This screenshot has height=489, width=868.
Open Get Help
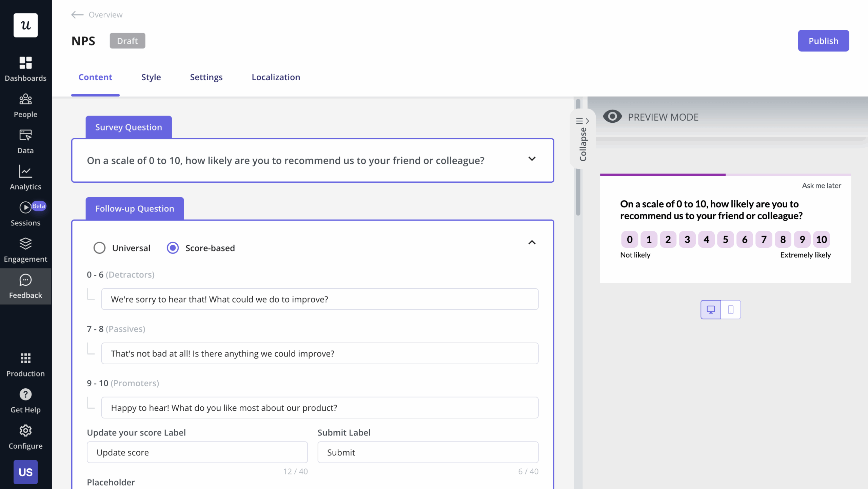click(x=25, y=401)
